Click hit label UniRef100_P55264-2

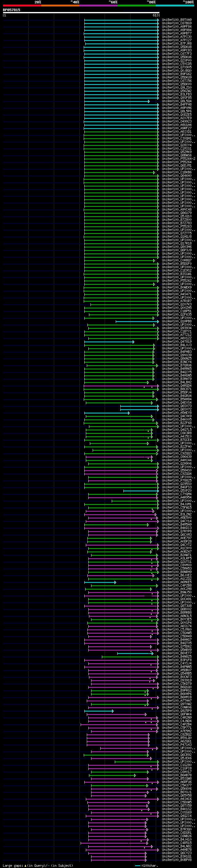click(179, 159)
